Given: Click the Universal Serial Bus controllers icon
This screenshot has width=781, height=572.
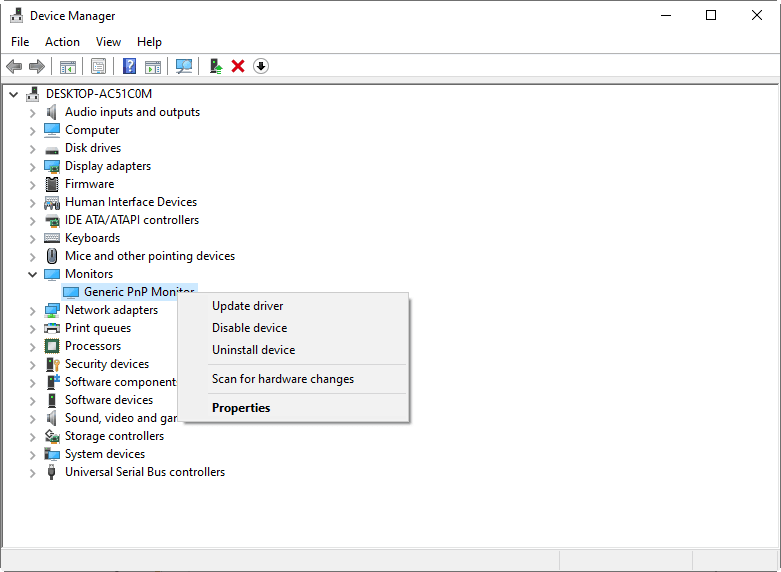Looking at the screenshot, I should (x=51, y=472).
